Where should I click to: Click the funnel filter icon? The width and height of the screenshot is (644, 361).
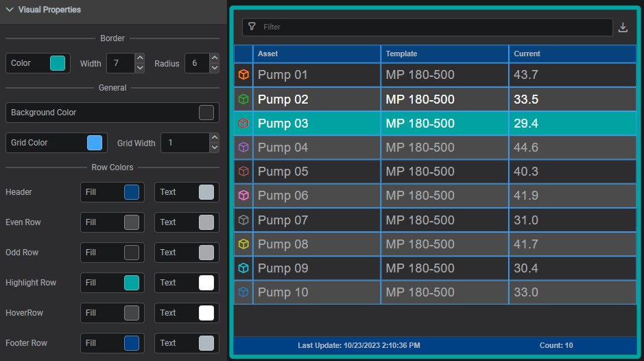(252, 27)
